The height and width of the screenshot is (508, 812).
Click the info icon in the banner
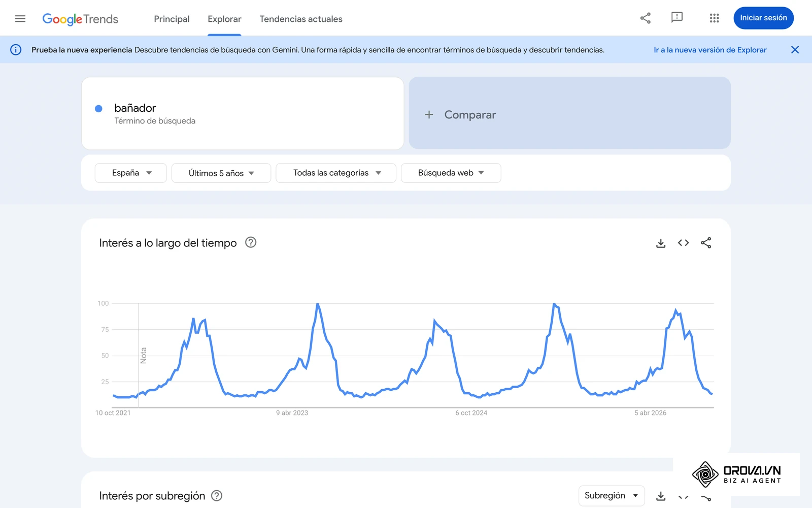tap(16, 50)
